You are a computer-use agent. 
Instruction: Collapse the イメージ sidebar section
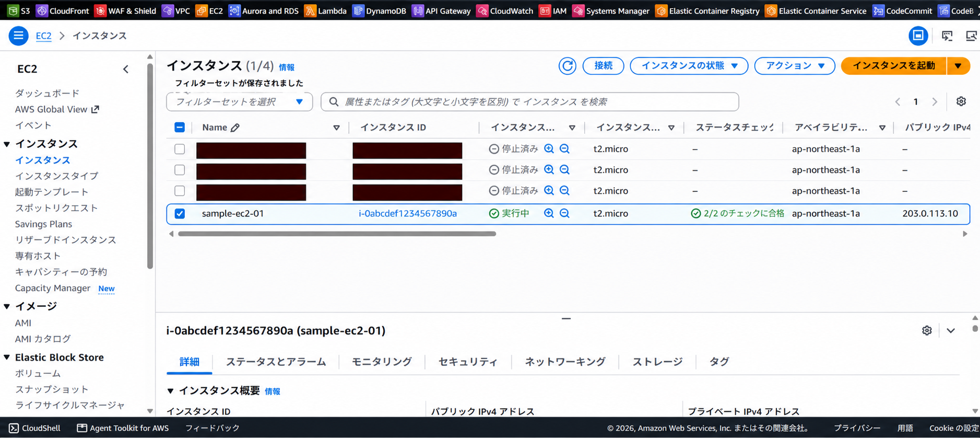tap(7, 306)
